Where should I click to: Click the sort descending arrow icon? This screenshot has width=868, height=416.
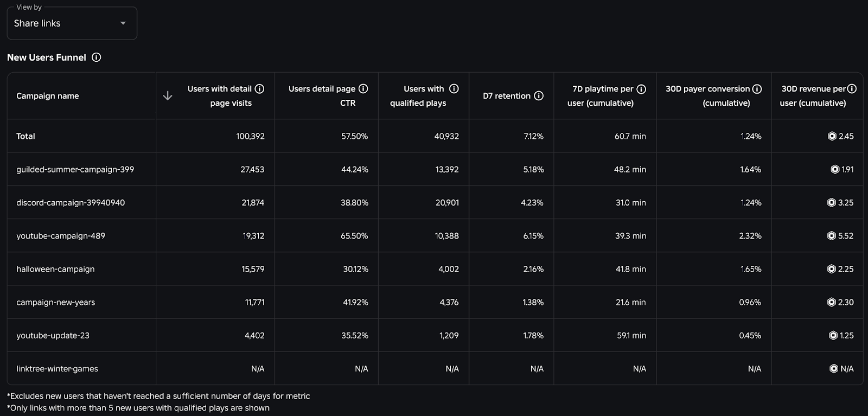tap(168, 96)
